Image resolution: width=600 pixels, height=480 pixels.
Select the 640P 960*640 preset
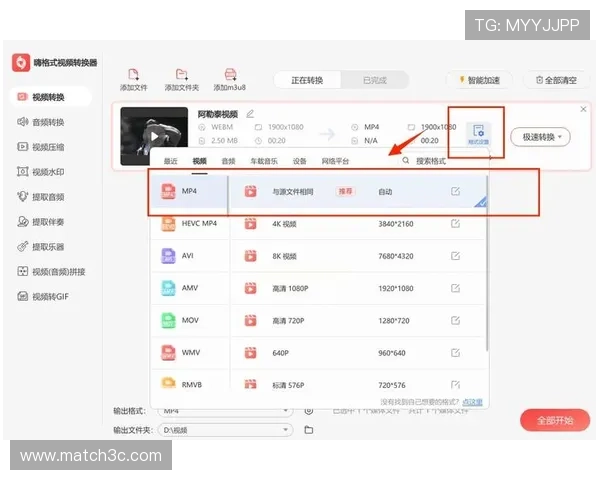[357, 353]
